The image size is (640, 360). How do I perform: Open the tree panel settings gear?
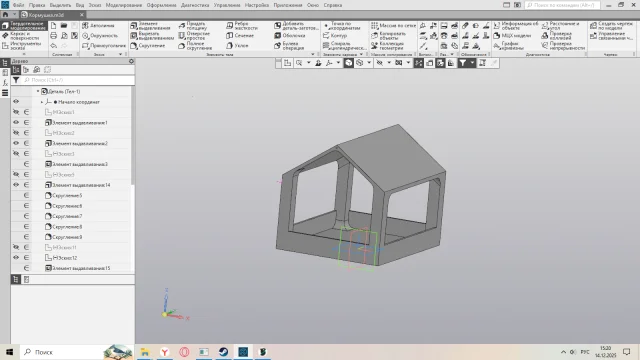pos(131,61)
